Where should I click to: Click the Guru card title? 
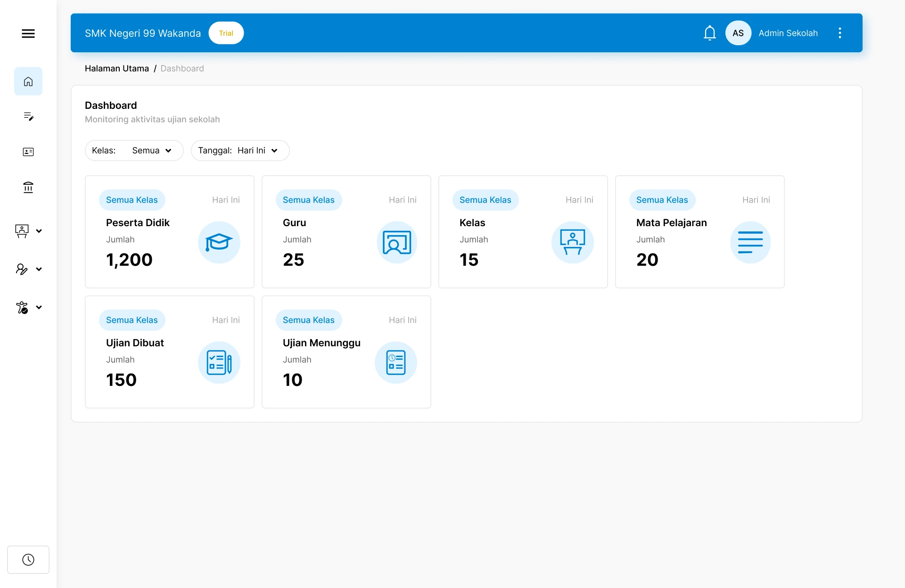295,222
